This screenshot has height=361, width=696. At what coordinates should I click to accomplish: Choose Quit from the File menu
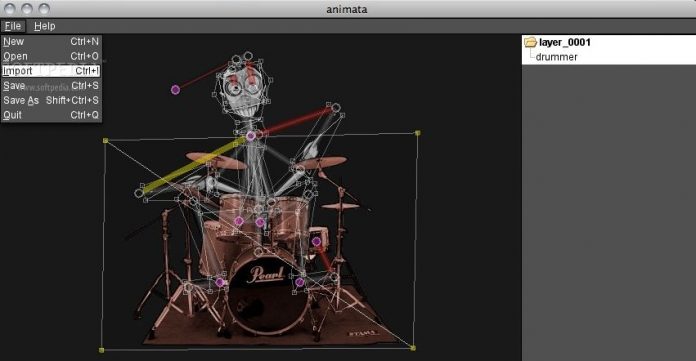51,115
